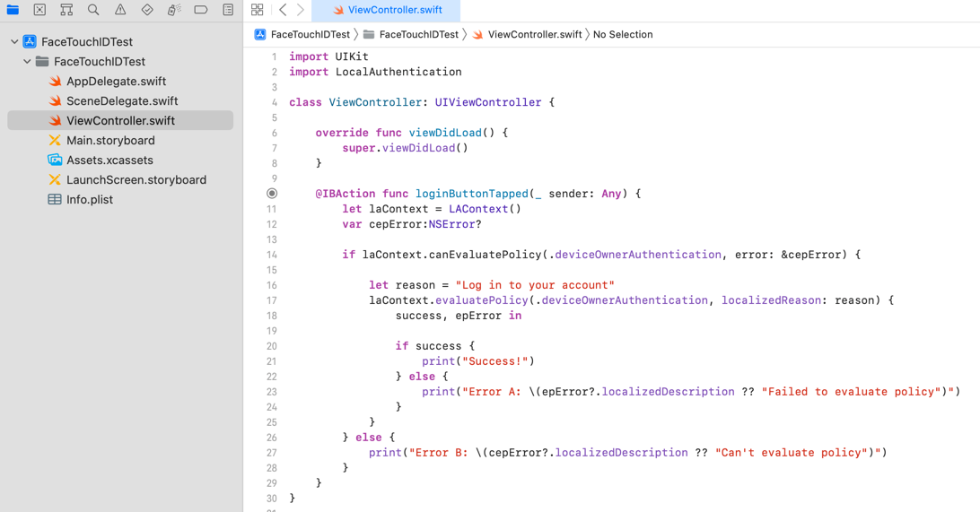Go back with the left chevron
Screen dimensions: 980x512
click(283, 10)
